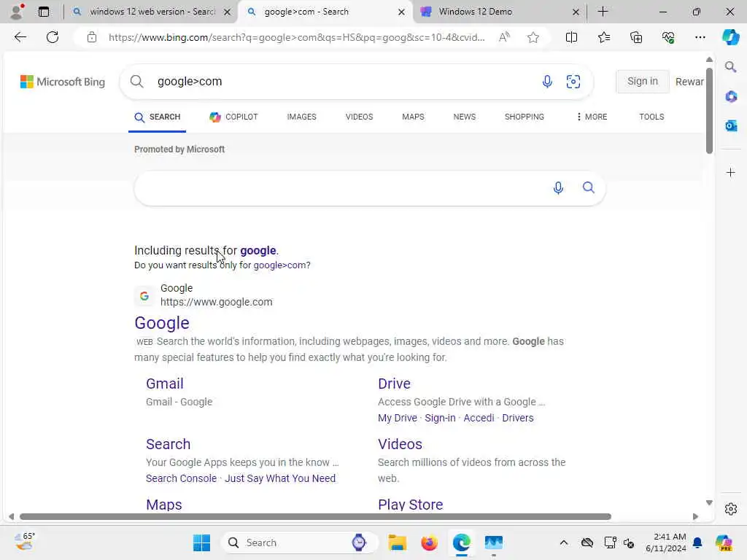
Task: Click the taskbar Search box
Action: [x=299, y=542]
